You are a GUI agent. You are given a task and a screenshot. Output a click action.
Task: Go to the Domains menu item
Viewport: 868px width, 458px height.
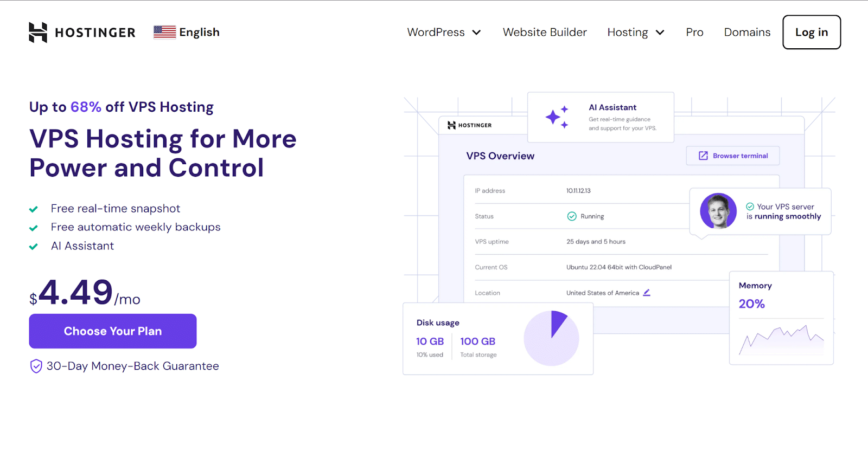point(747,32)
